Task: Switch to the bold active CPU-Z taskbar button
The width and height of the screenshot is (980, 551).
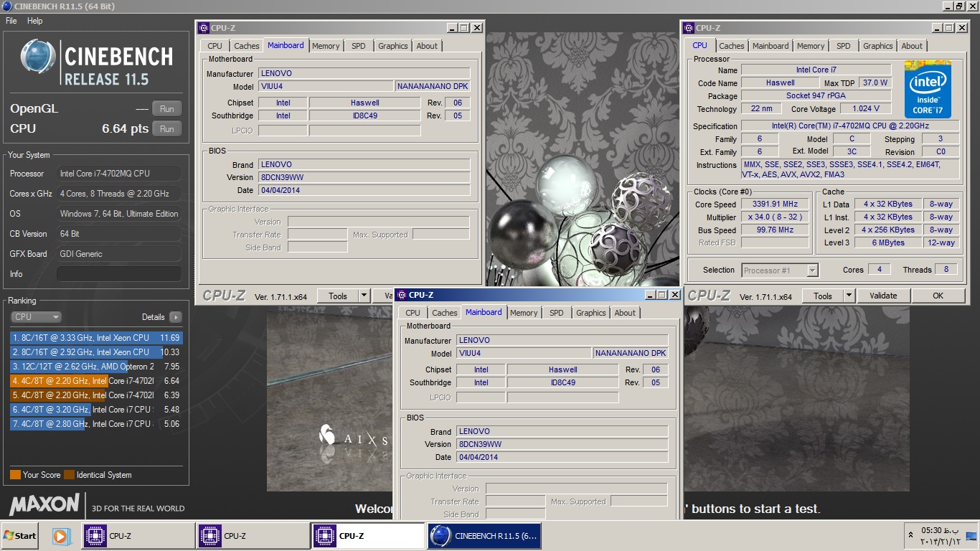Action: coord(368,536)
